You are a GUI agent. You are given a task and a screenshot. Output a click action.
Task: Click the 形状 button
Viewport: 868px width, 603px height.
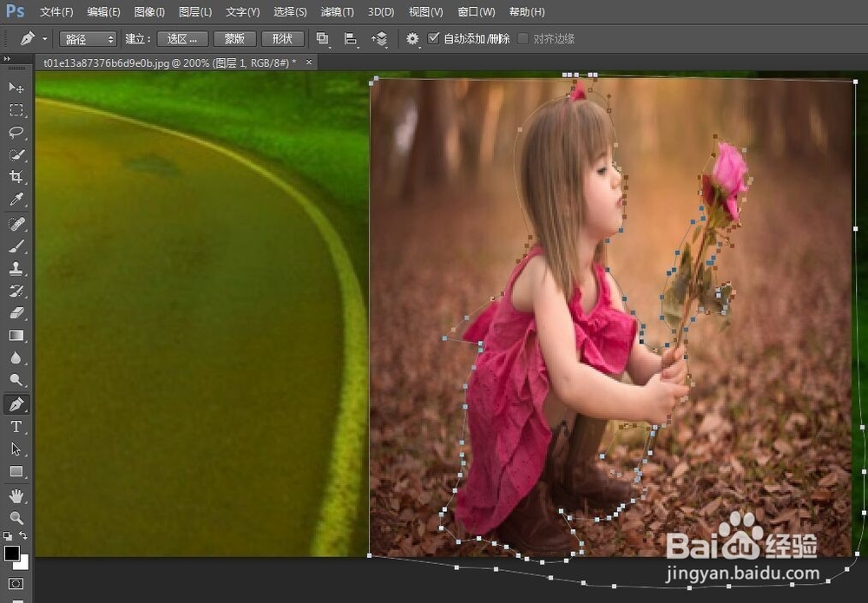click(x=282, y=39)
